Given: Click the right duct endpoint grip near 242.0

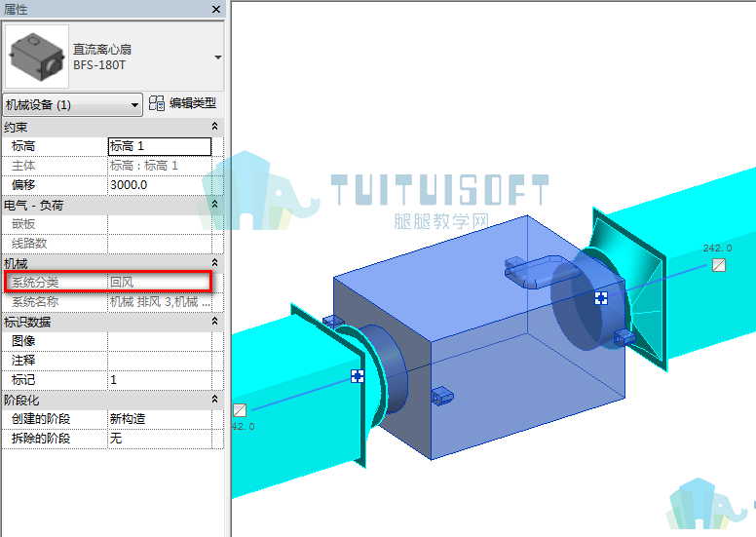Looking at the screenshot, I should (718, 265).
